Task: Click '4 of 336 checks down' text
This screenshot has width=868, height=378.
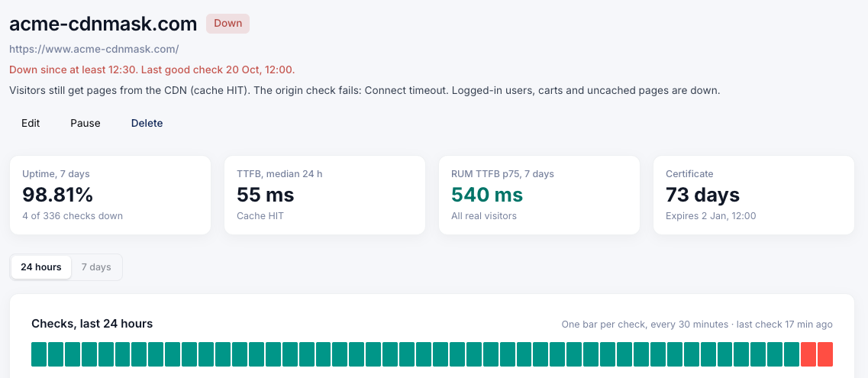Action: (73, 216)
